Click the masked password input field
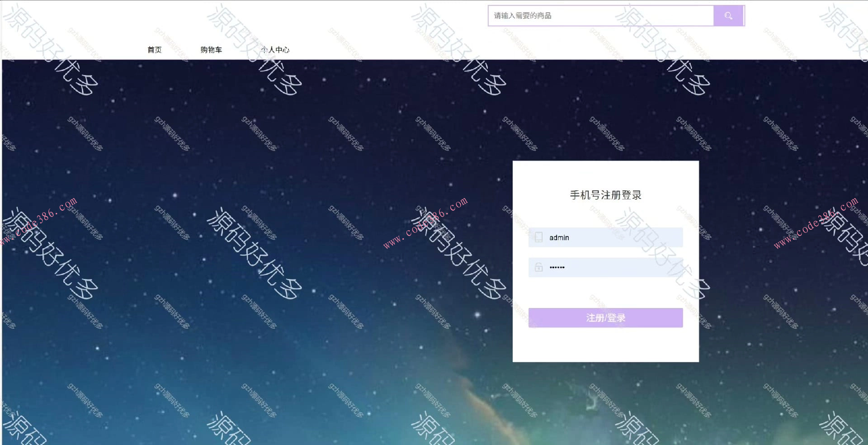This screenshot has width=868, height=445. pyautogui.click(x=606, y=267)
